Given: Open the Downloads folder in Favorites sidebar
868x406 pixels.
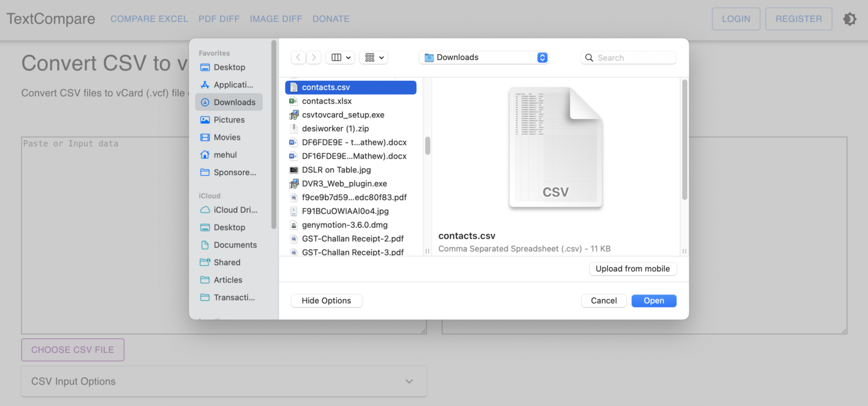Looking at the screenshot, I should coord(234,102).
